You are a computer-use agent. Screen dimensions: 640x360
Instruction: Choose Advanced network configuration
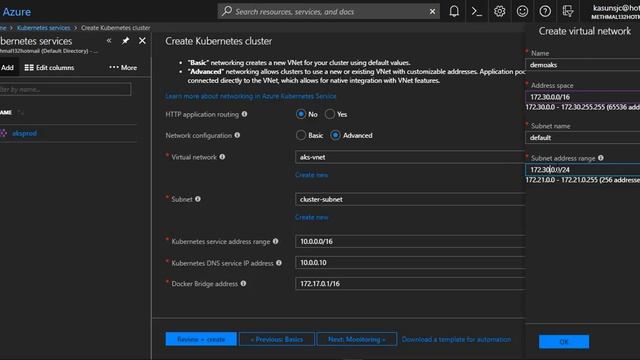[335, 135]
